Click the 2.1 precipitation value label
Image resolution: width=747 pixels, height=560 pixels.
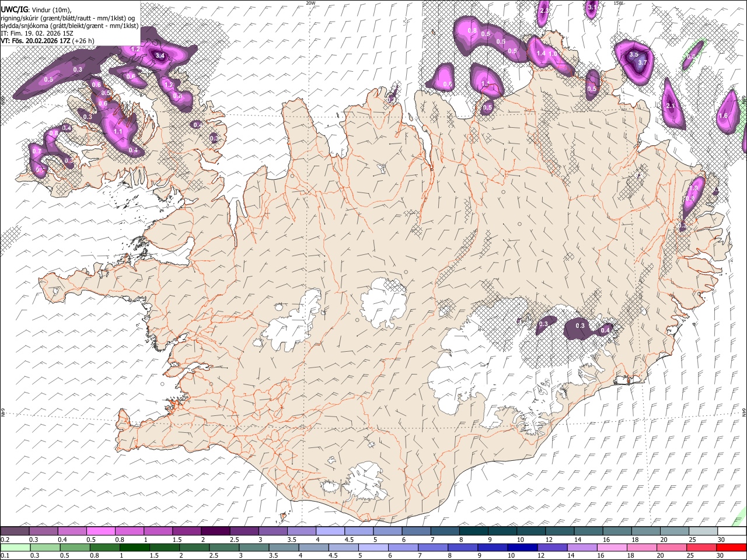[671, 106]
